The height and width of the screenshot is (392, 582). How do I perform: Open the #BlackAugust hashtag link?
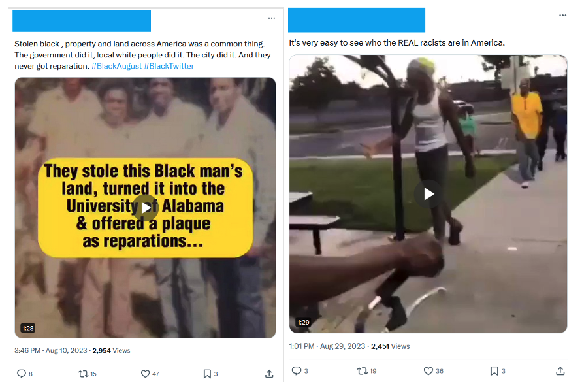click(116, 66)
